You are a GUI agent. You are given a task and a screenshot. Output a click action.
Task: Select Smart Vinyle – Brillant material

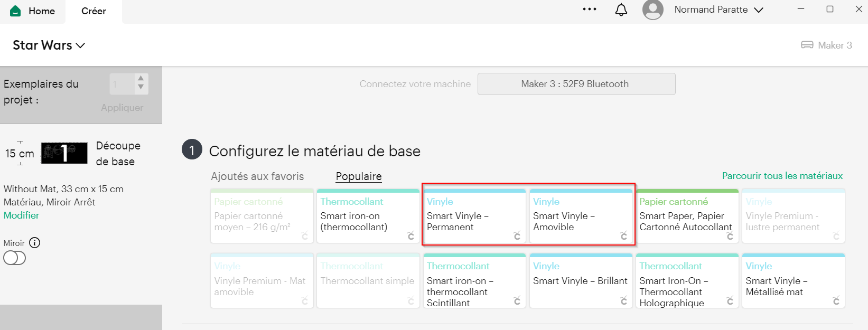click(581, 281)
